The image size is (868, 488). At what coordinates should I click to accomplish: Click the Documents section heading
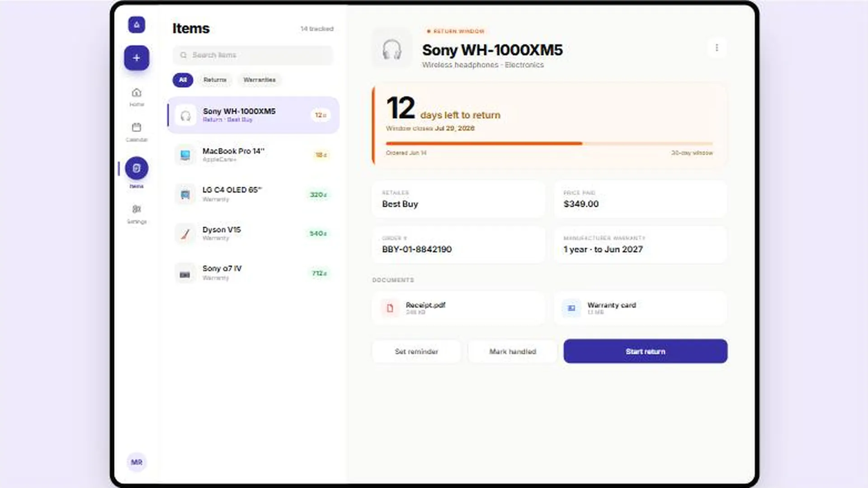[x=393, y=280]
